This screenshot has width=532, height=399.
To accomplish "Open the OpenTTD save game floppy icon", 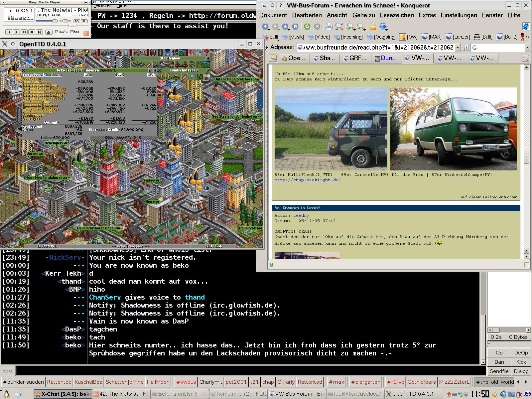I will click(x=23, y=53).
